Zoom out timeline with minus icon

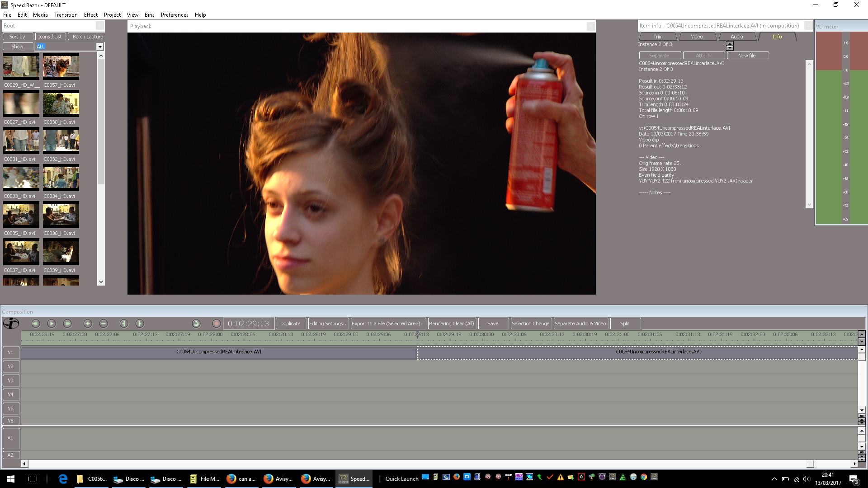[104, 324]
